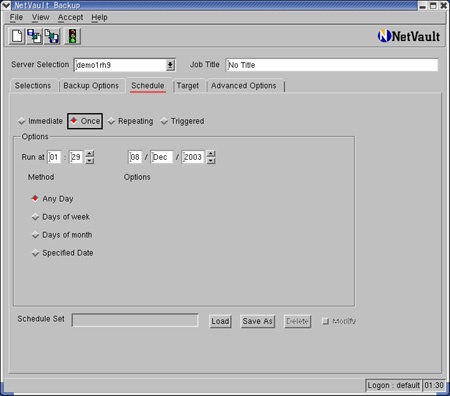Image resolution: width=450 pixels, height=396 pixels.
Task: Click the Save As button
Action: [258, 321]
